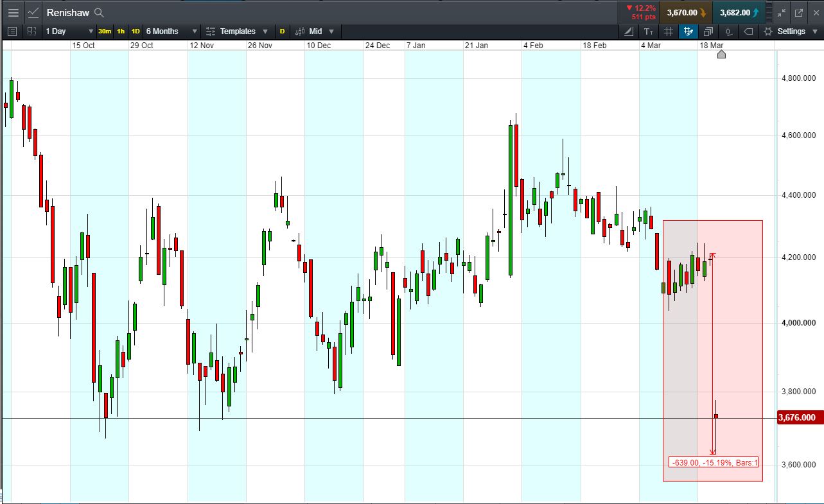Open the hamburger main menu

[13, 12]
